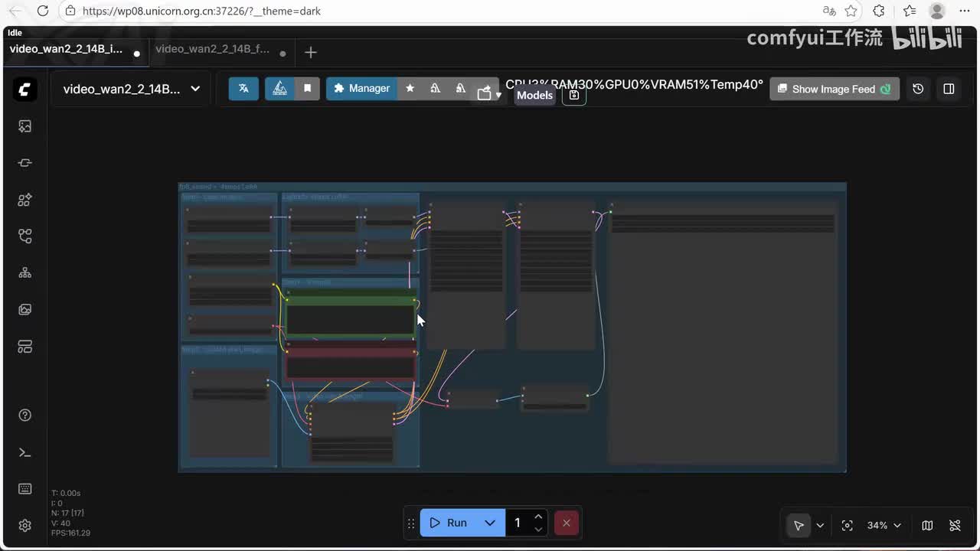
Task: Run the workflow
Action: tap(449, 523)
